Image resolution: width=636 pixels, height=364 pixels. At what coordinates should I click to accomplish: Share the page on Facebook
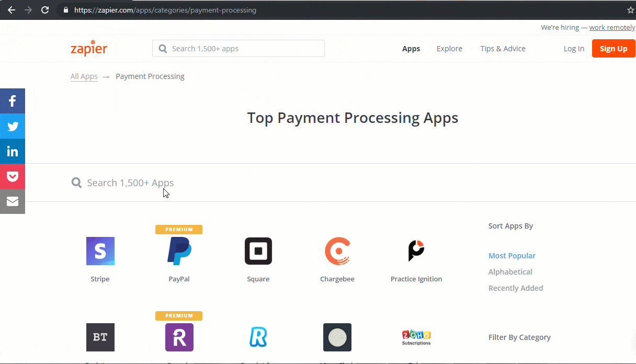click(x=13, y=101)
